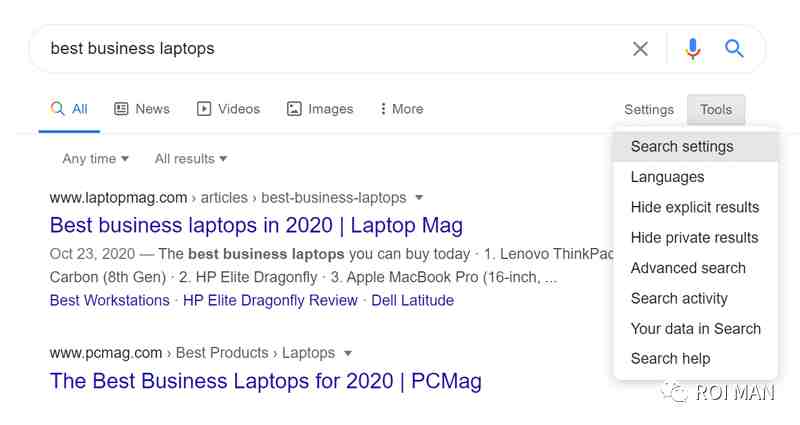Expand the pcmag.com result options arrow
The height and width of the screenshot is (425, 800).
(347, 353)
